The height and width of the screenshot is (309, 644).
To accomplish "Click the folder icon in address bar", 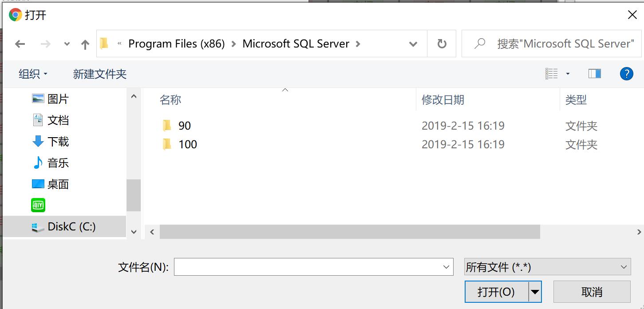I will [104, 44].
